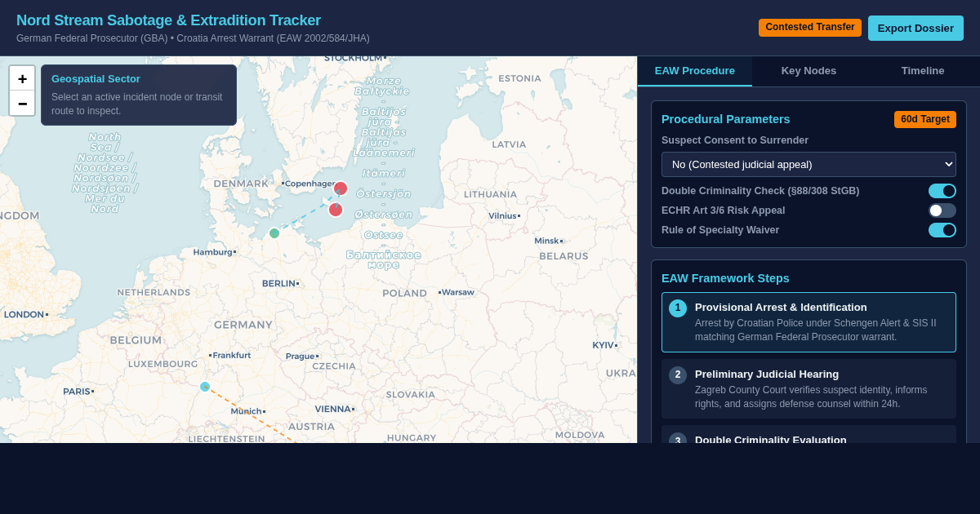Click the EAW Framework Steps heading

point(725,278)
